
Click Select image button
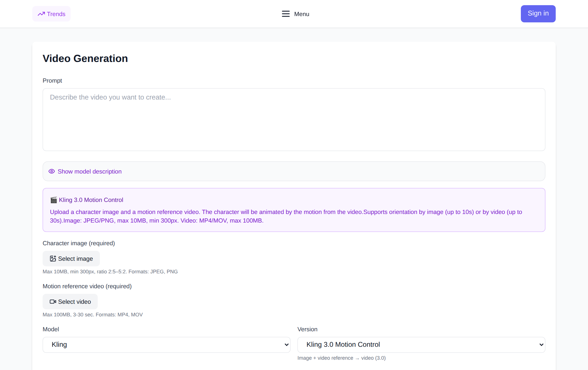[71, 258]
